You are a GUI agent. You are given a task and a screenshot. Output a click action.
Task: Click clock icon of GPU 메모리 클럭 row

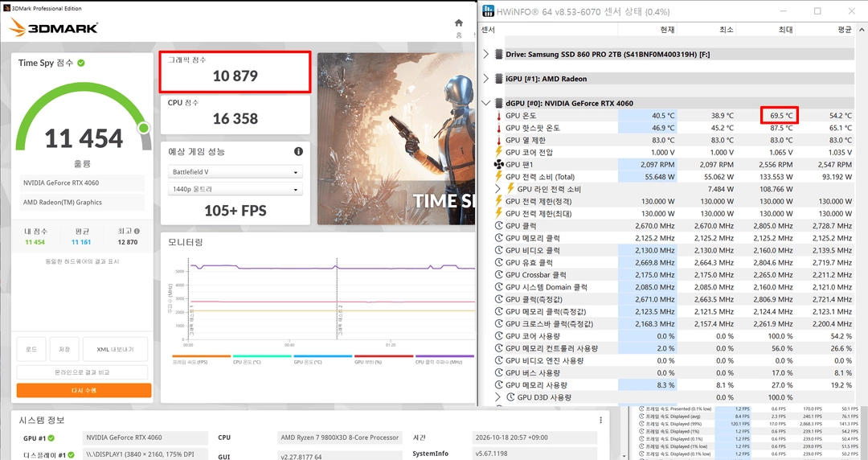[x=499, y=238]
